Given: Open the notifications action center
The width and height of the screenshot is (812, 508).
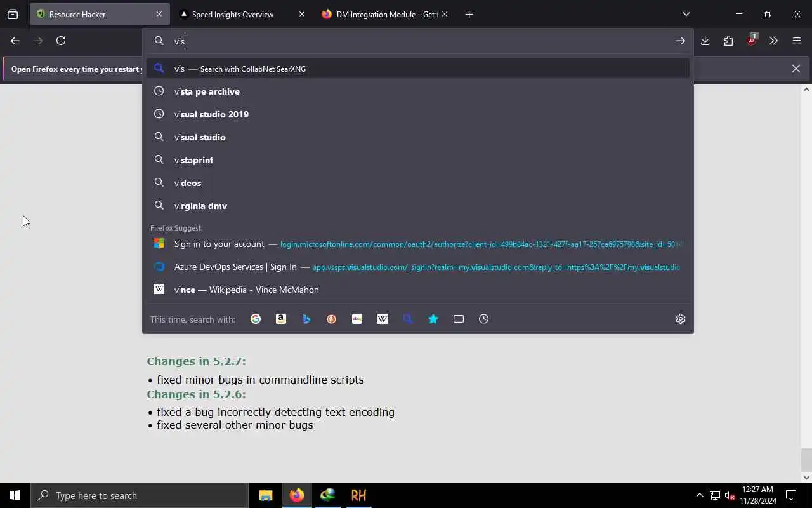Looking at the screenshot, I should click(x=791, y=495).
